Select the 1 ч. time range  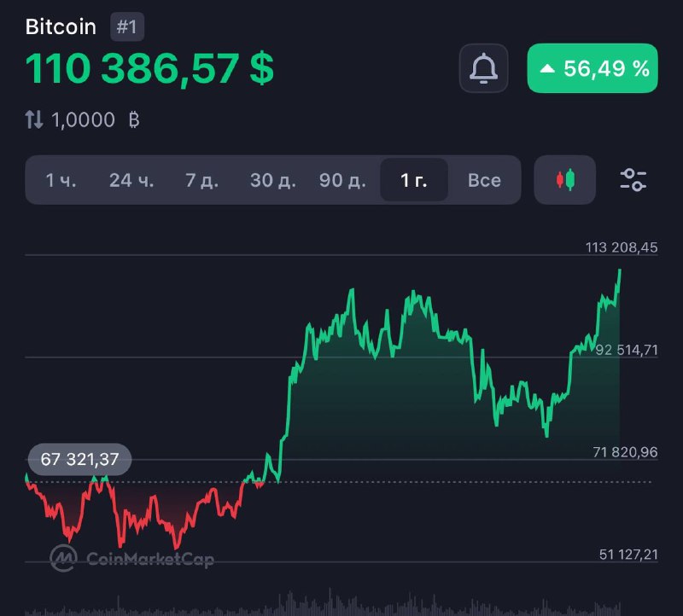coord(61,180)
